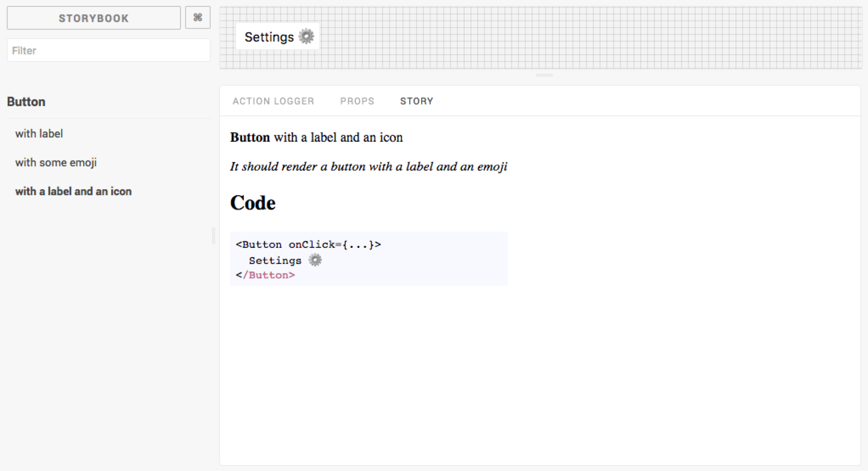
Task: Click the empty grid area of the preview
Action: [x=595, y=38]
